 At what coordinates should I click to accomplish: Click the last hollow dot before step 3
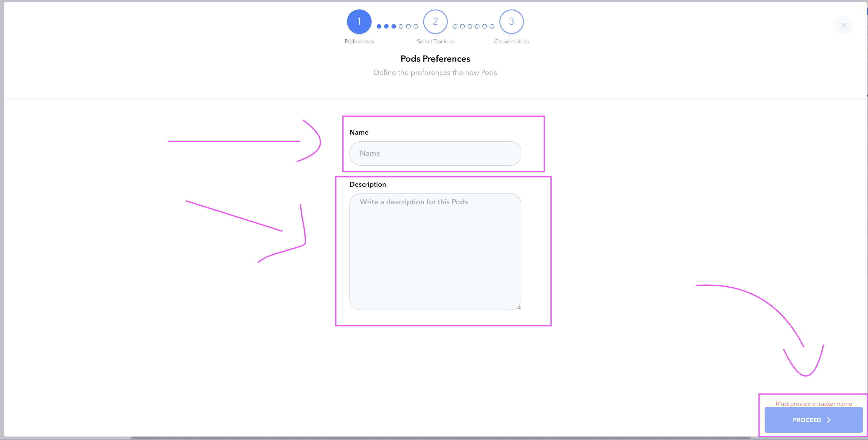[492, 26]
